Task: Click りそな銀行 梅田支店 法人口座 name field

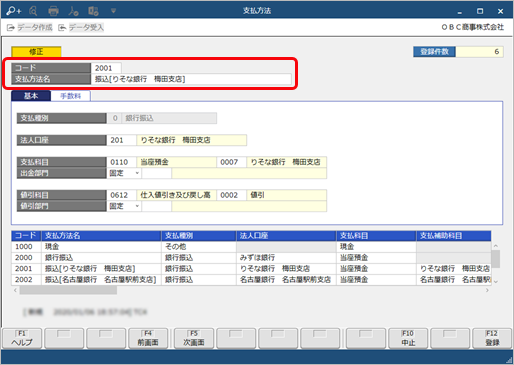Action: click(x=192, y=140)
